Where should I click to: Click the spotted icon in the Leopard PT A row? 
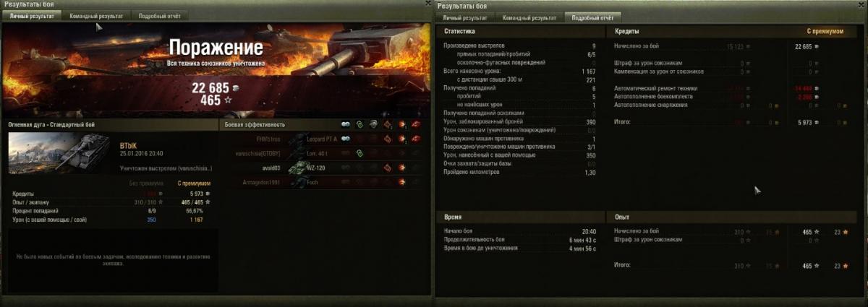[x=345, y=139]
